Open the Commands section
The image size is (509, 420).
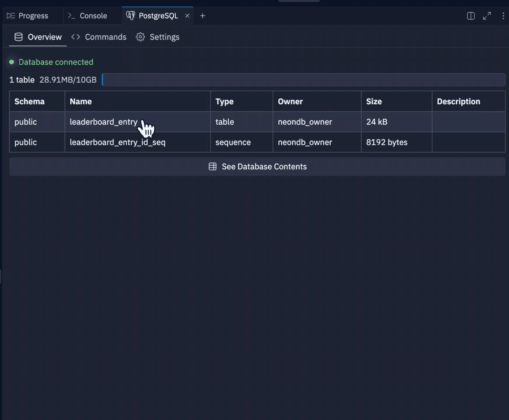coord(105,37)
